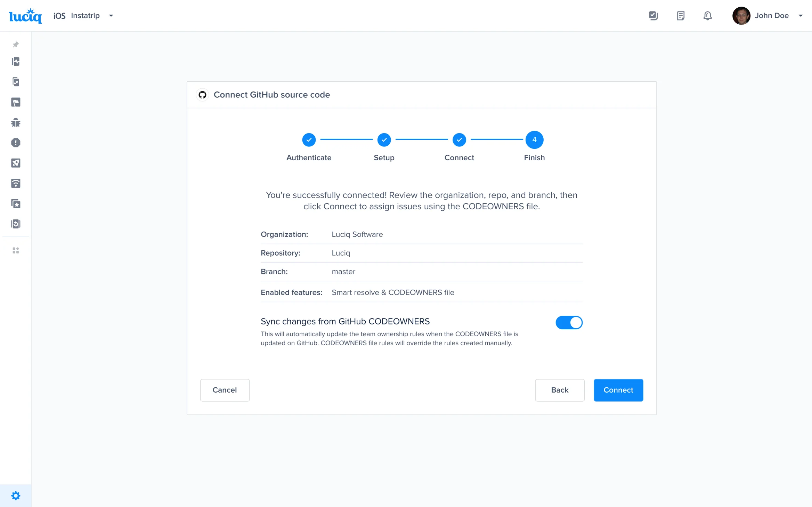Viewport: 812px width, 507px height.
Task: Click the notifications bell icon
Action: (x=707, y=16)
